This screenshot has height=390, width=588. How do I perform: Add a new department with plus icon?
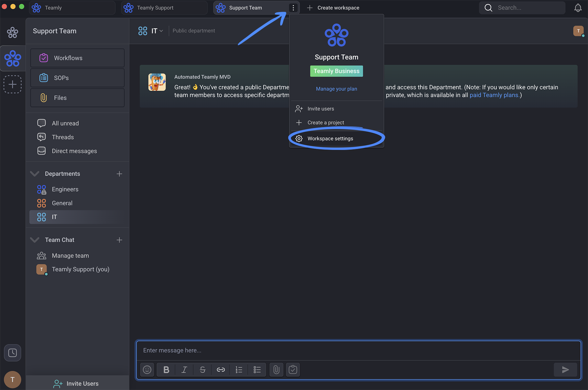tap(119, 174)
